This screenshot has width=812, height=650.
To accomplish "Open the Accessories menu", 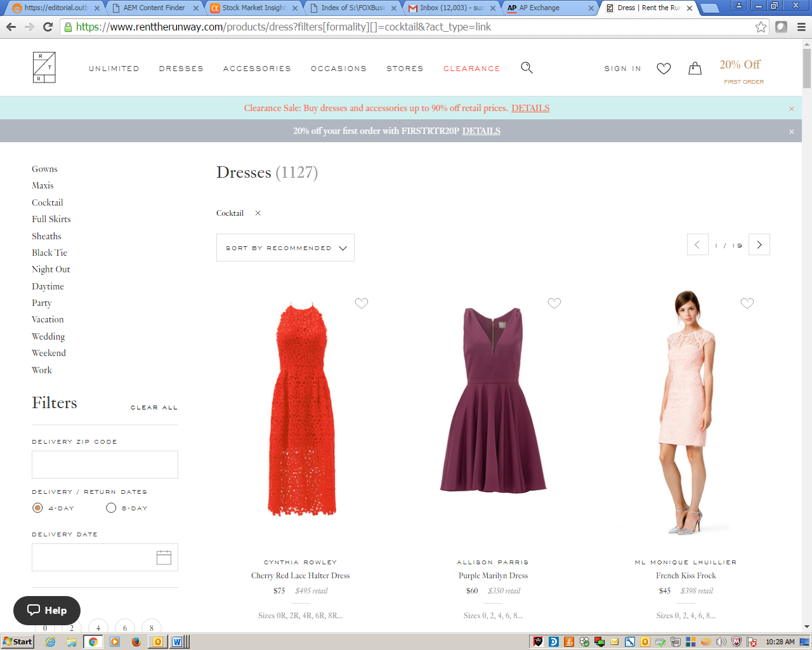I will click(x=257, y=69).
